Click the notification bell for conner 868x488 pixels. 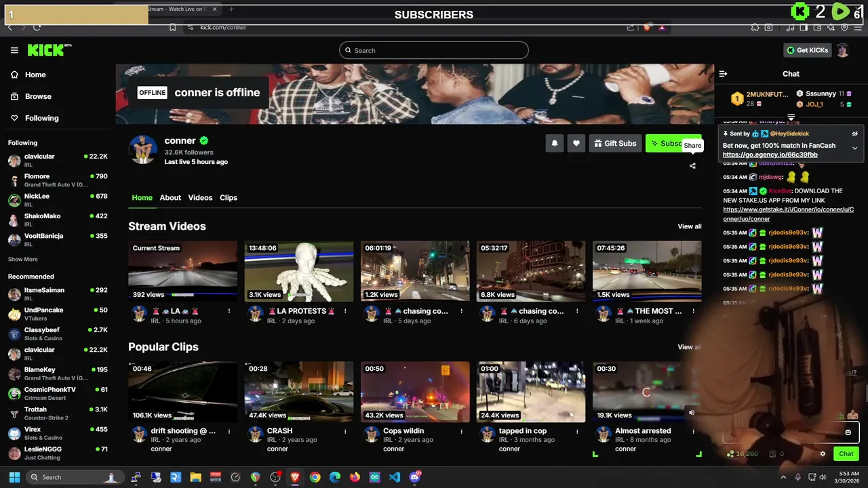555,143
